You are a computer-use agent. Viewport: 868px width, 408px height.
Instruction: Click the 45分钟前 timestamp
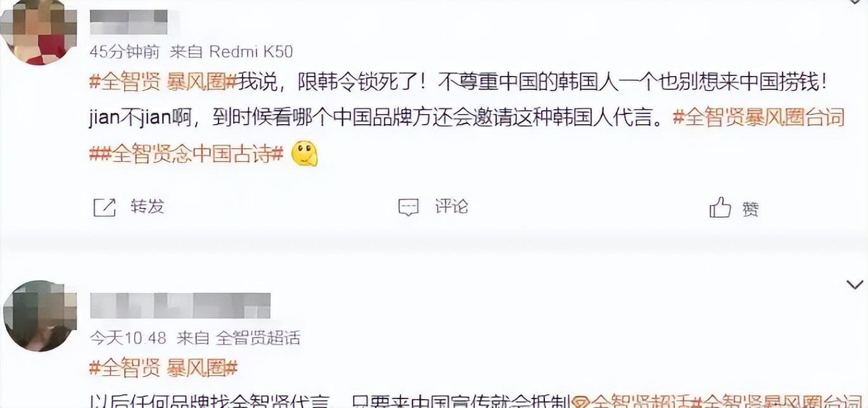click(125, 51)
